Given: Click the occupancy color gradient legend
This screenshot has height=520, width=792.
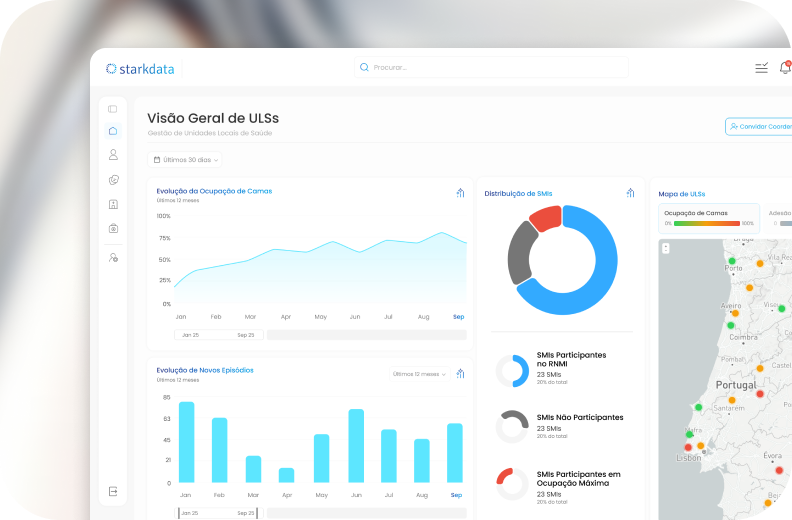Looking at the screenshot, I should (x=707, y=223).
